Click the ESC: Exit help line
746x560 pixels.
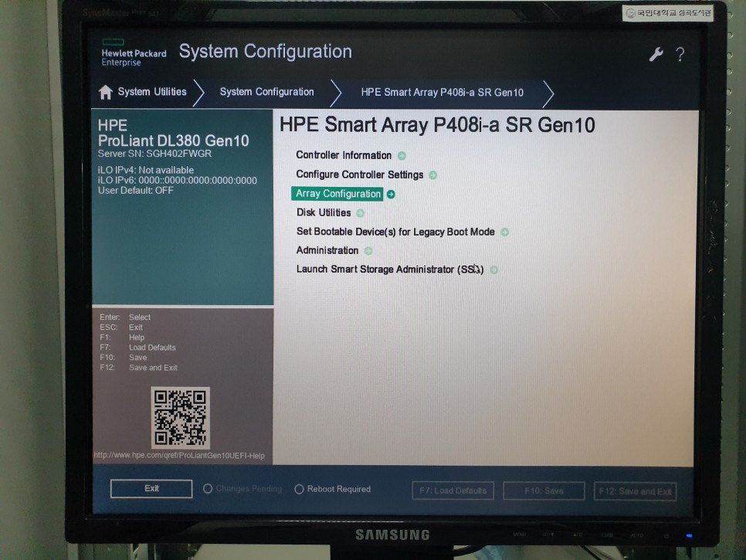(120, 328)
